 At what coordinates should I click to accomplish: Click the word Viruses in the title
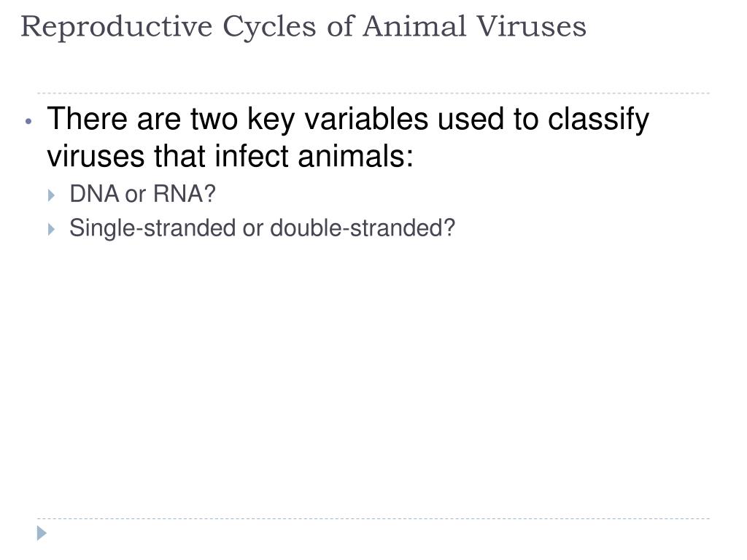532,26
